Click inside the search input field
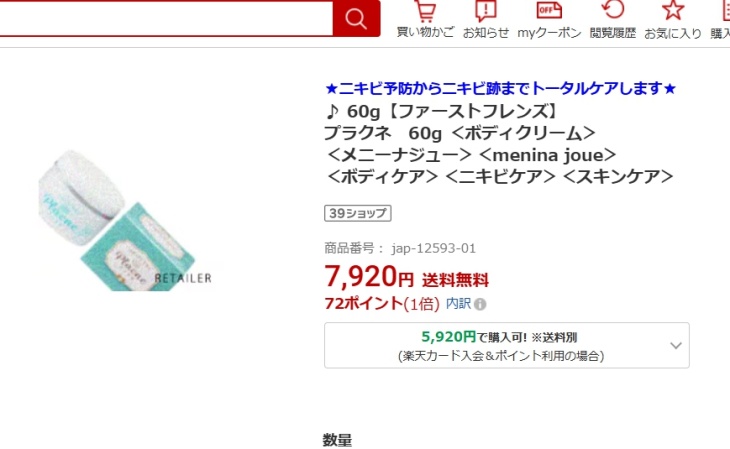 [166, 18]
